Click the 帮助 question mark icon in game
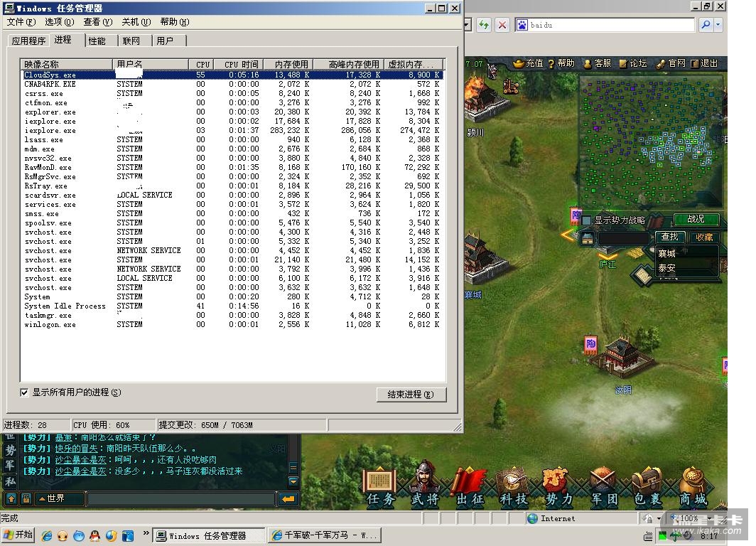 pyautogui.click(x=551, y=64)
